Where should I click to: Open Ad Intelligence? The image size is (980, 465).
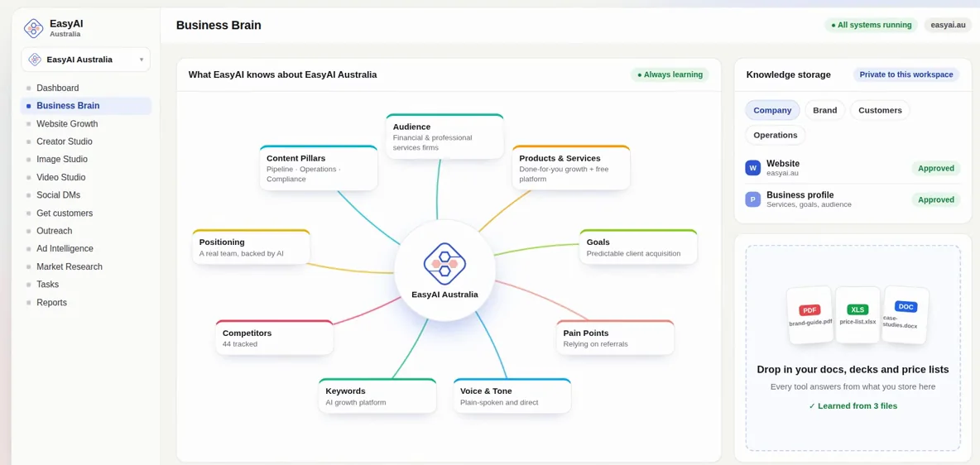(x=85, y=249)
